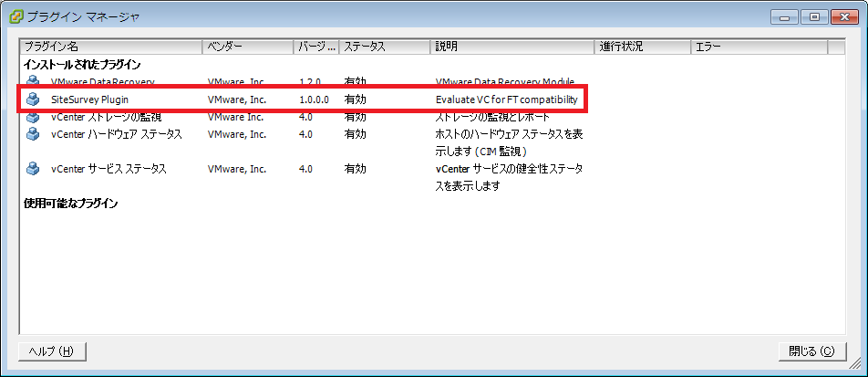Click ホストのハードウェア ステータスを表示します description
This screenshot has height=377, width=868.
coord(509,142)
